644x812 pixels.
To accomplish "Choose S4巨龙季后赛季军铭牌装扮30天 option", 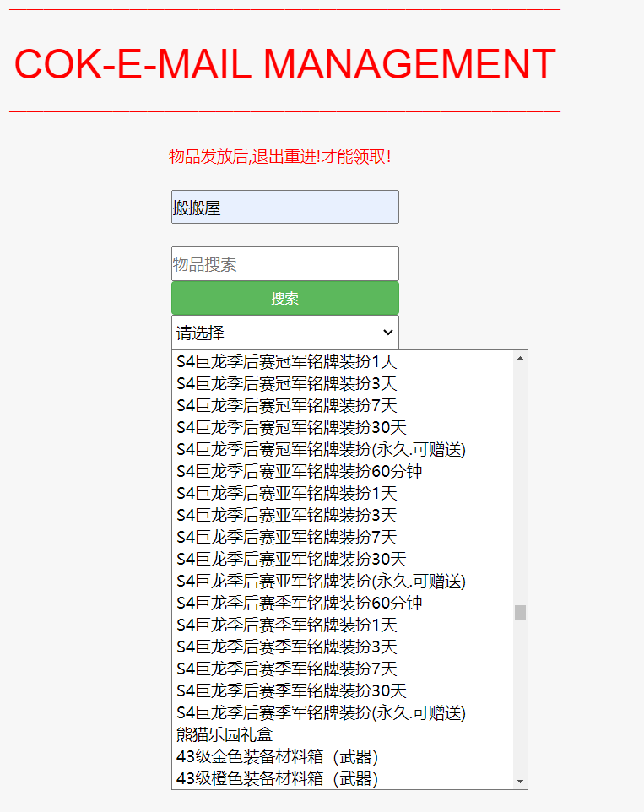I will pyautogui.click(x=291, y=691).
